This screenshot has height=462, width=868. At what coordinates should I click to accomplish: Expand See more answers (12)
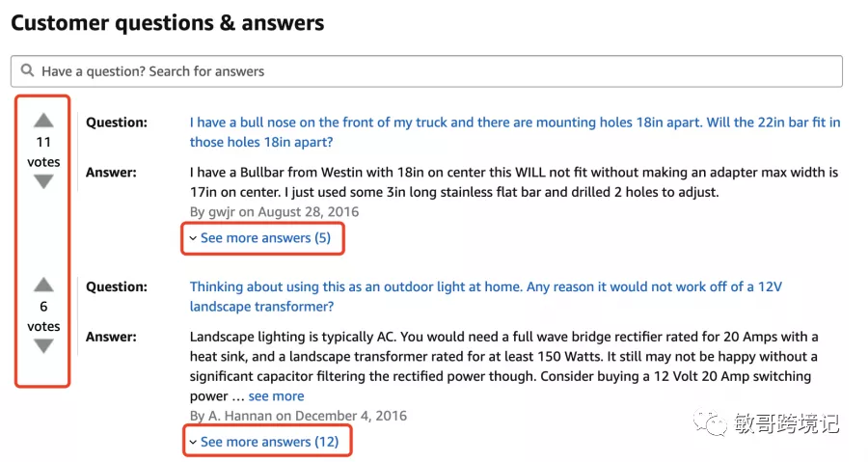[268, 442]
